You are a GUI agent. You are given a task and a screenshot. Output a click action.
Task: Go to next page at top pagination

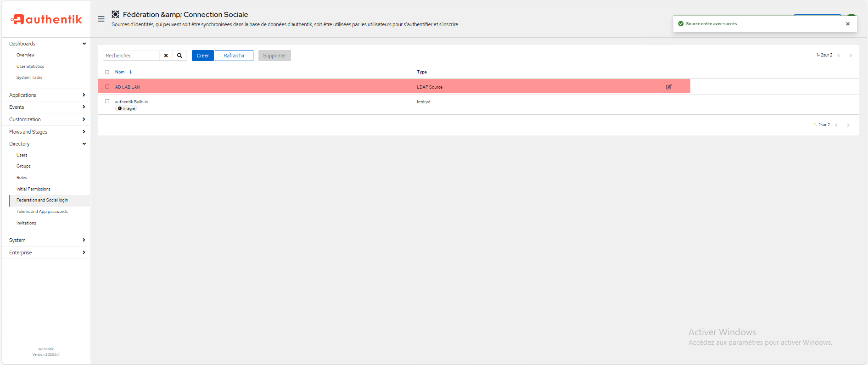tap(851, 56)
